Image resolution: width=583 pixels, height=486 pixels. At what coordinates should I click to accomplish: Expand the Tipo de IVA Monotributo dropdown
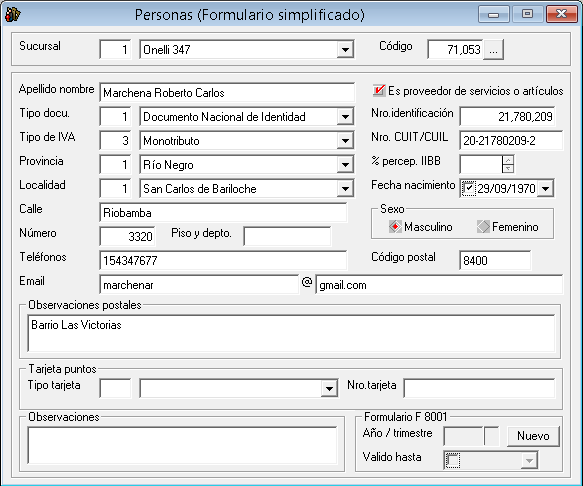345,141
